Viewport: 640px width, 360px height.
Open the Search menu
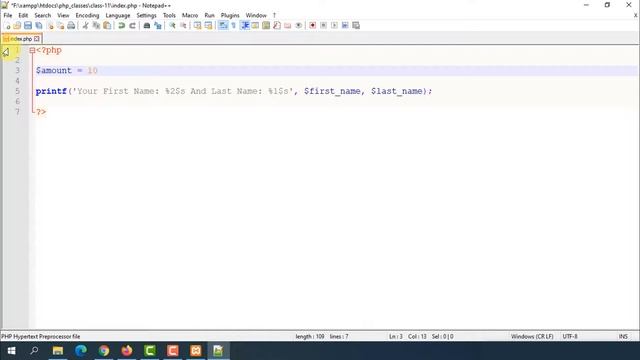click(x=42, y=16)
